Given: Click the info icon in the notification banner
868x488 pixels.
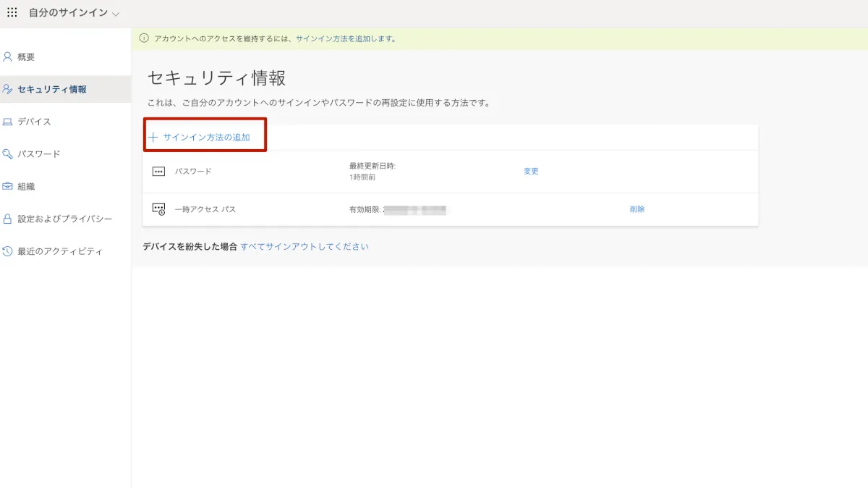Looking at the screenshot, I should tap(144, 38).
